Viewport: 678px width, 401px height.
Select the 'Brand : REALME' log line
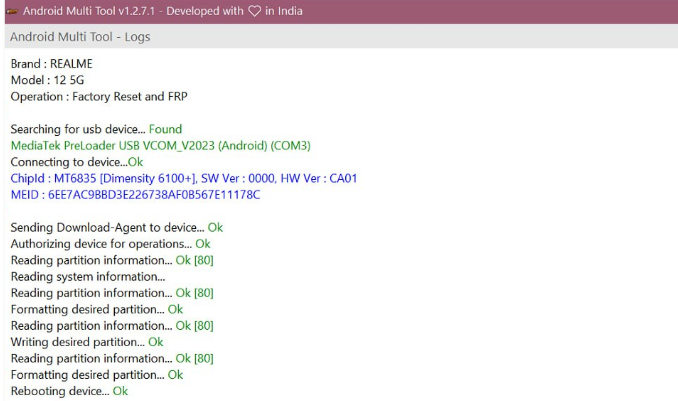[x=51, y=64]
